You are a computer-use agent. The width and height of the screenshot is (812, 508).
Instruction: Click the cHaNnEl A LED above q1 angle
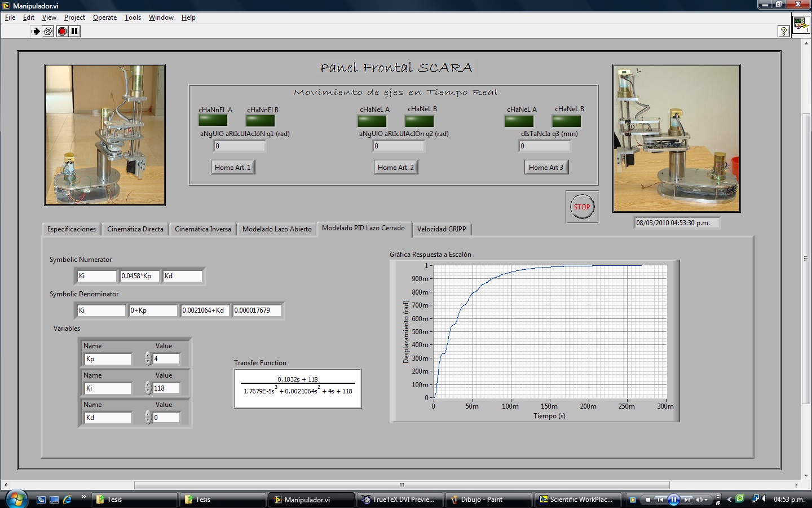(x=213, y=120)
